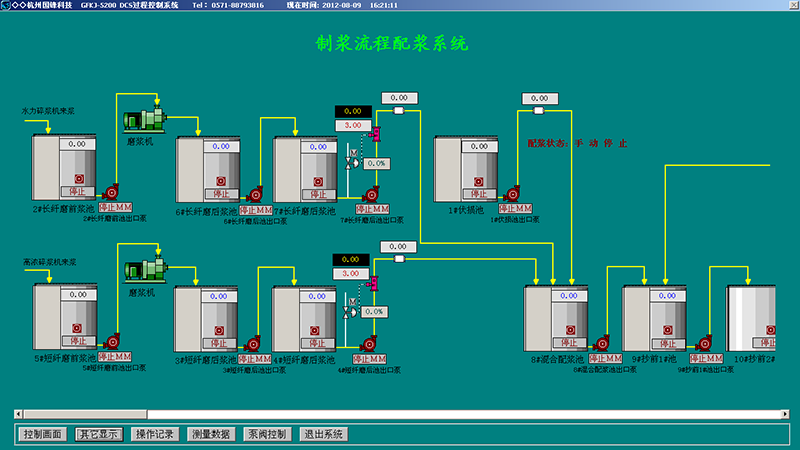Click the 退出系统 exit button
Screen dimensions: 800x450
pyautogui.click(x=323, y=434)
